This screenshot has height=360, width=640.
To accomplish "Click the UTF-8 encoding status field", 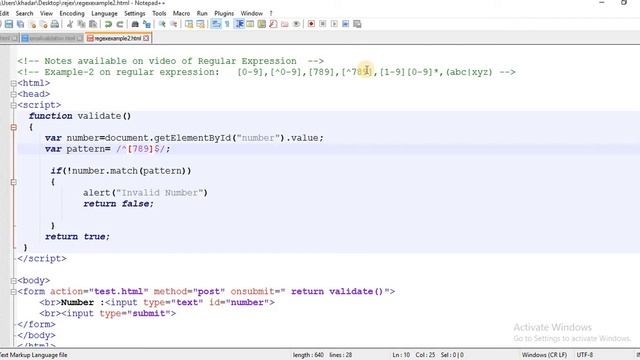I will click(585, 355).
